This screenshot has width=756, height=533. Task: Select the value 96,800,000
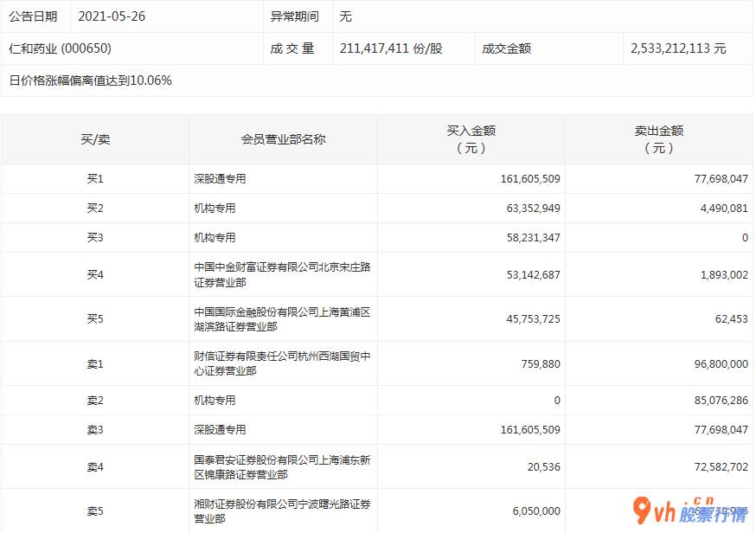(721, 364)
